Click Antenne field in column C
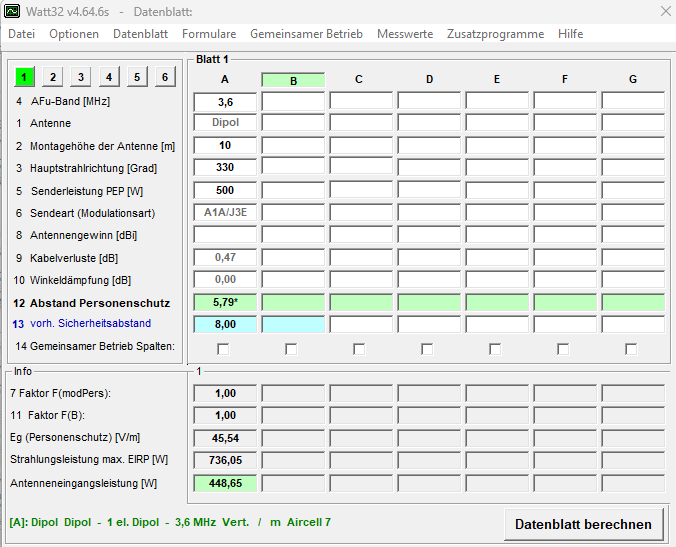This screenshot has width=676, height=547. [361, 122]
